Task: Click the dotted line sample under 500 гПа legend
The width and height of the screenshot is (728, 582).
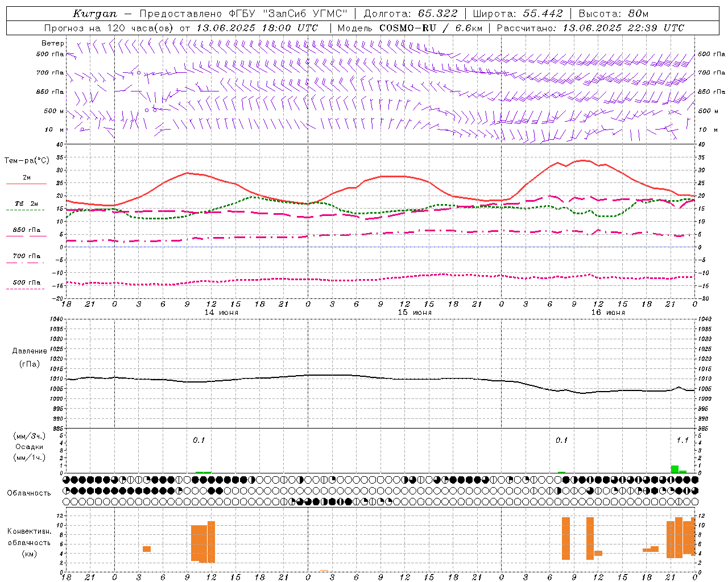Action: pos(25,289)
